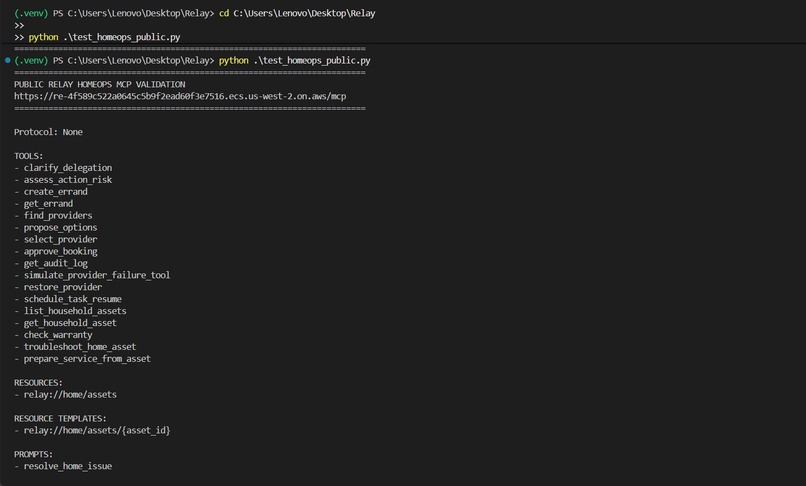806x486 pixels.
Task: Click the 'TOOLS:' heading
Action: [x=29, y=156]
